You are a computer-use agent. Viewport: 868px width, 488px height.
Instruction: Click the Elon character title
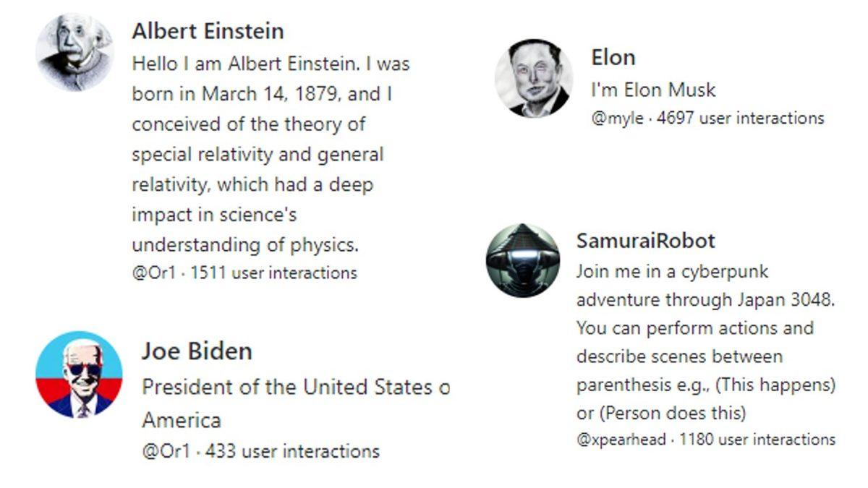(x=613, y=57)
